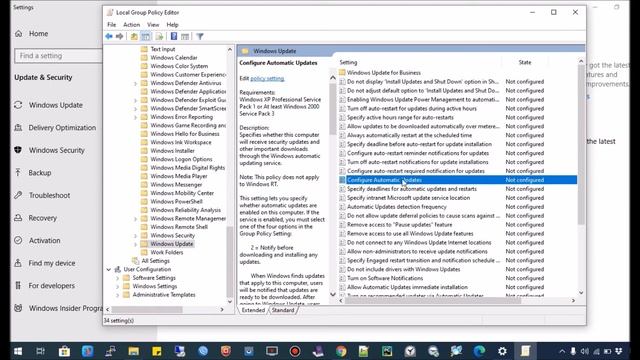Toggle the show/hide action pane toolbar icon
640x360 pixels.
tap(185, 36)
